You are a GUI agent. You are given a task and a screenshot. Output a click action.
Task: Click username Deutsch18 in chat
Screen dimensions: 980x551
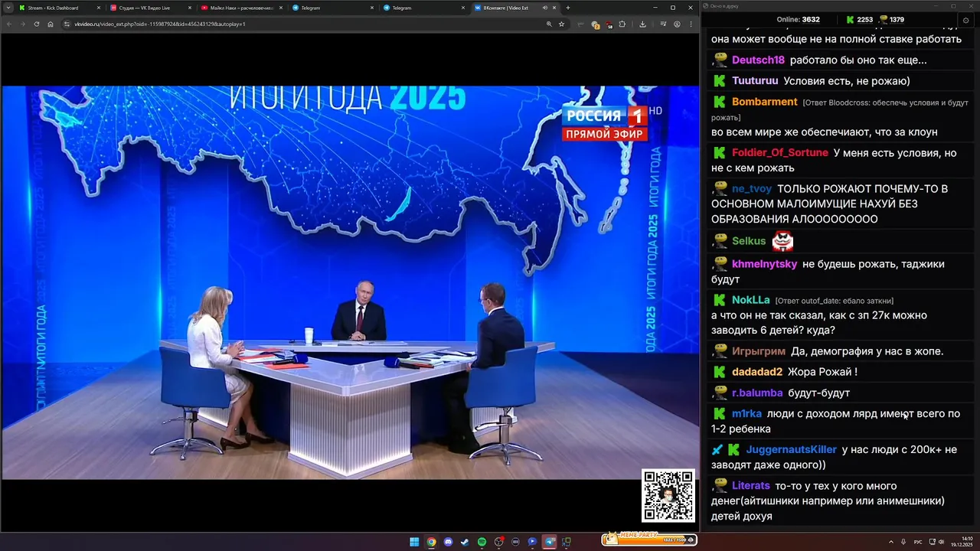758,60
